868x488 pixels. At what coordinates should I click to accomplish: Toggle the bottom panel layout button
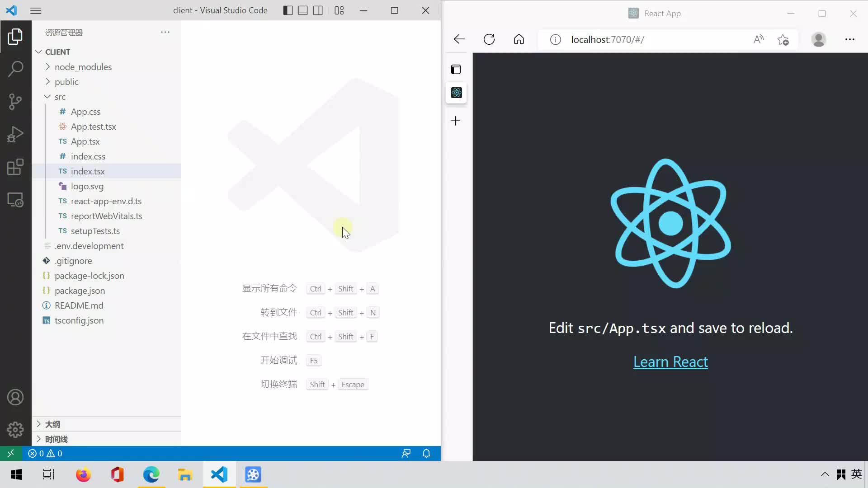[303, 10]
